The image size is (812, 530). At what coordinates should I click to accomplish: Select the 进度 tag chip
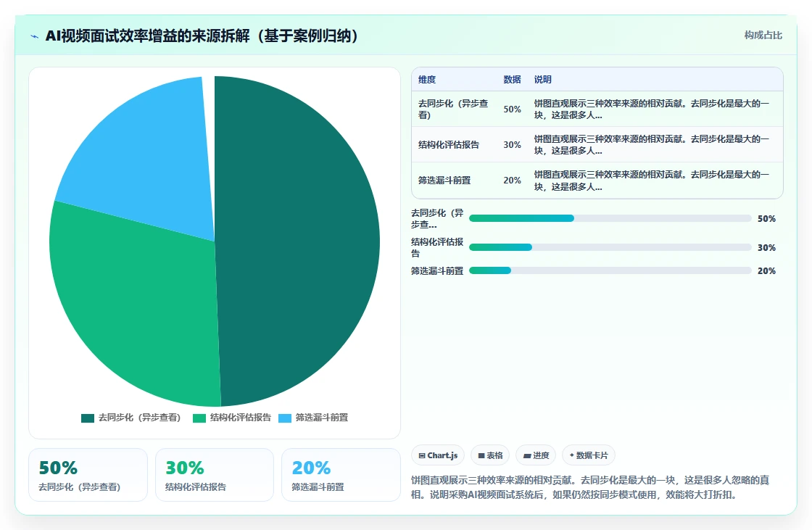(x=536, y=455)
